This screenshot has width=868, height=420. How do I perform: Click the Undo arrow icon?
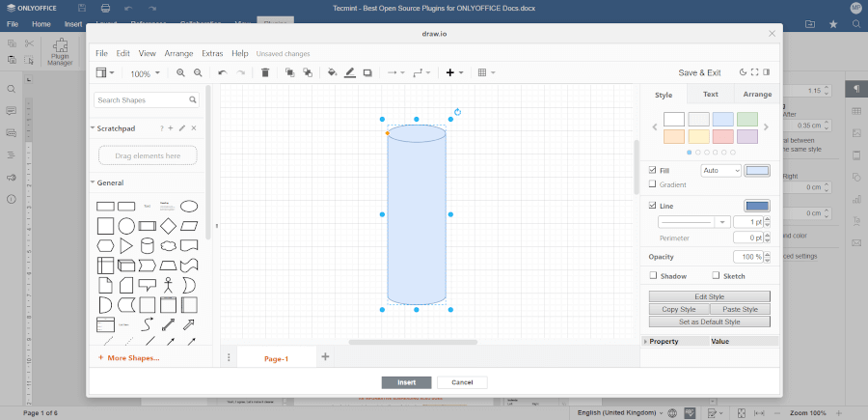coord(223,72)
